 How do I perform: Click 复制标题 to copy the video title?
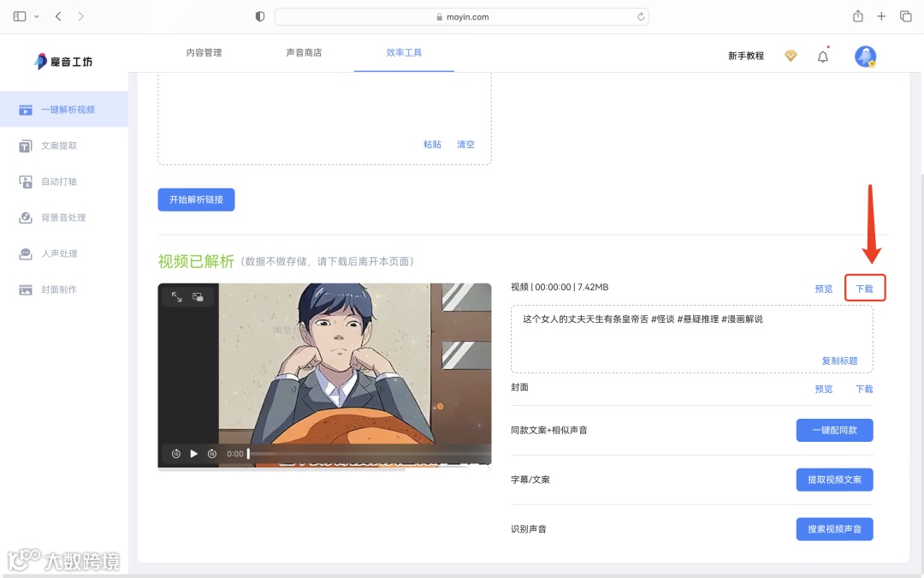[x=839, y=361]
